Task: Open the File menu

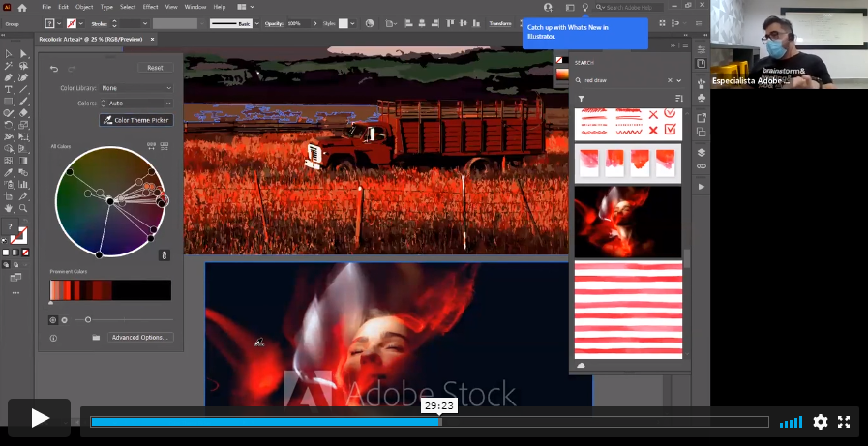Action: pos(46,7)
